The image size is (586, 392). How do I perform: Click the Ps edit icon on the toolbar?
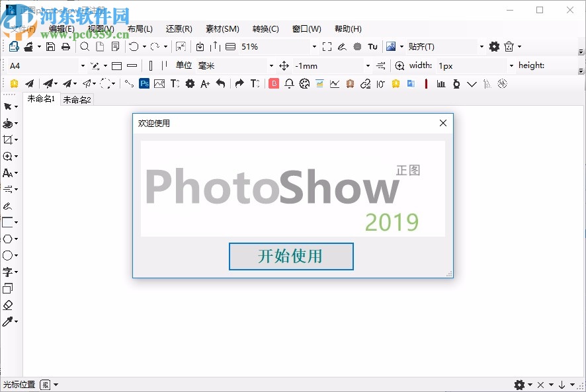pyautogui.click(x=144, y=83)
